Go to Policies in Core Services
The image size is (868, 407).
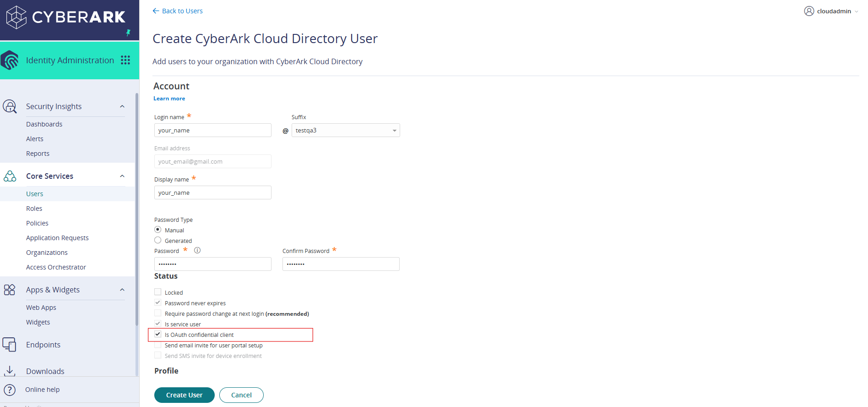(x=37, y=223)
